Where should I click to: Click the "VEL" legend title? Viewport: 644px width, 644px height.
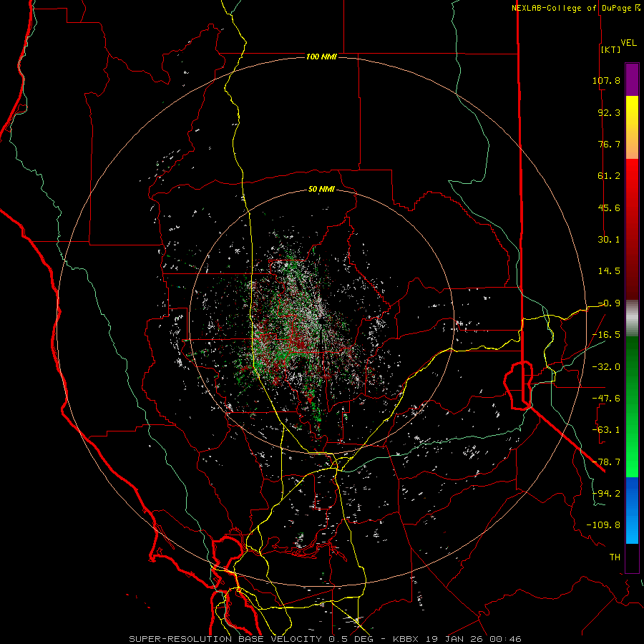pos(628,43)
